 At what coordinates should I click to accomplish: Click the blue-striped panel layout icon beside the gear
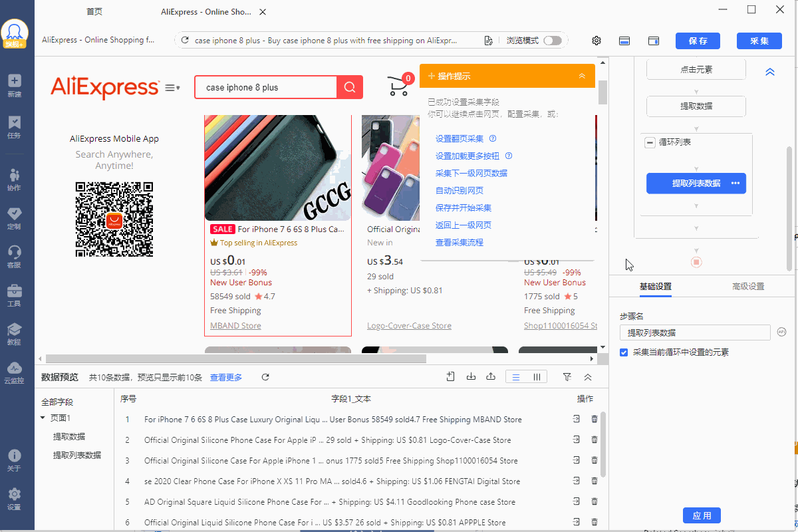click(624, 41)
